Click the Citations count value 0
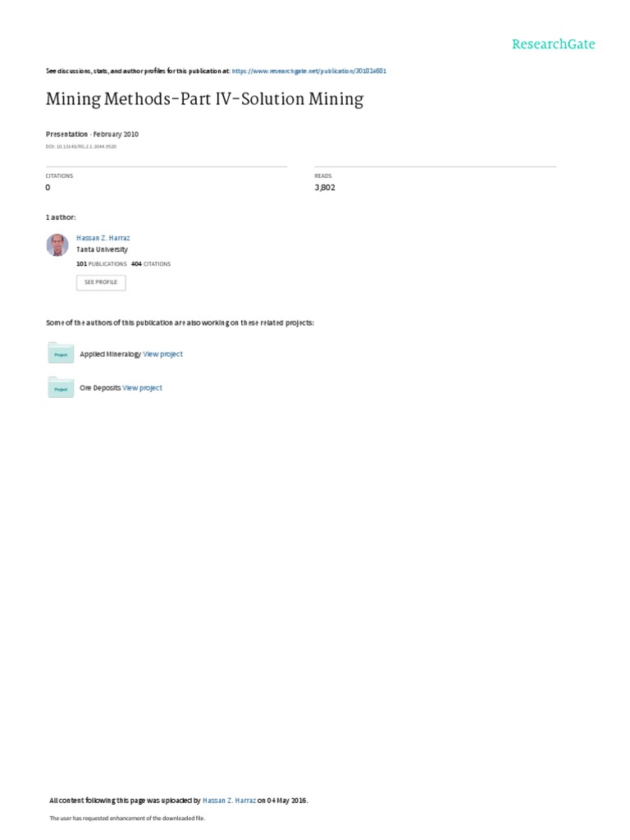 (48, 188)
